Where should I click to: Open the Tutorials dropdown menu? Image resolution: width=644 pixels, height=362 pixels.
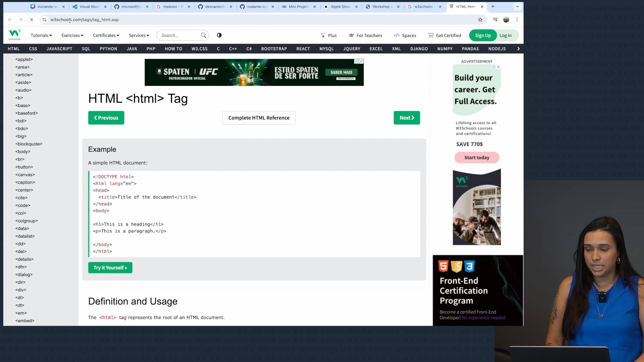41,35
